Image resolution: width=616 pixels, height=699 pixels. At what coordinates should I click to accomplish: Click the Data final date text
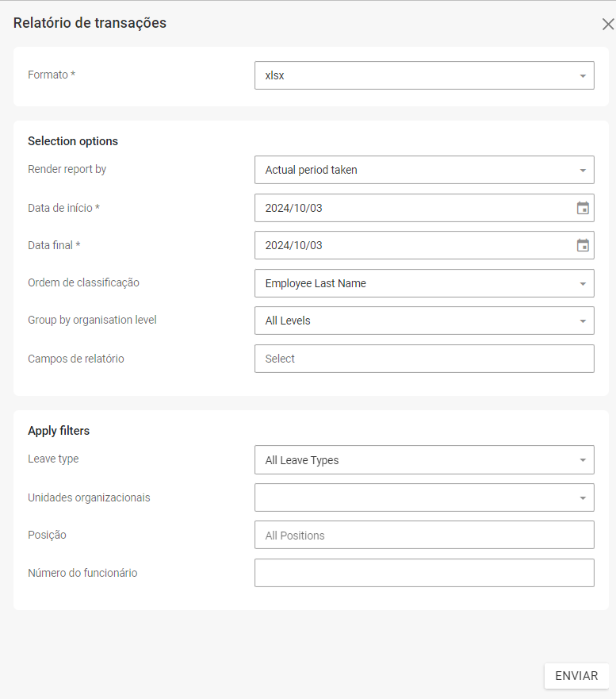tap(294, 245)
